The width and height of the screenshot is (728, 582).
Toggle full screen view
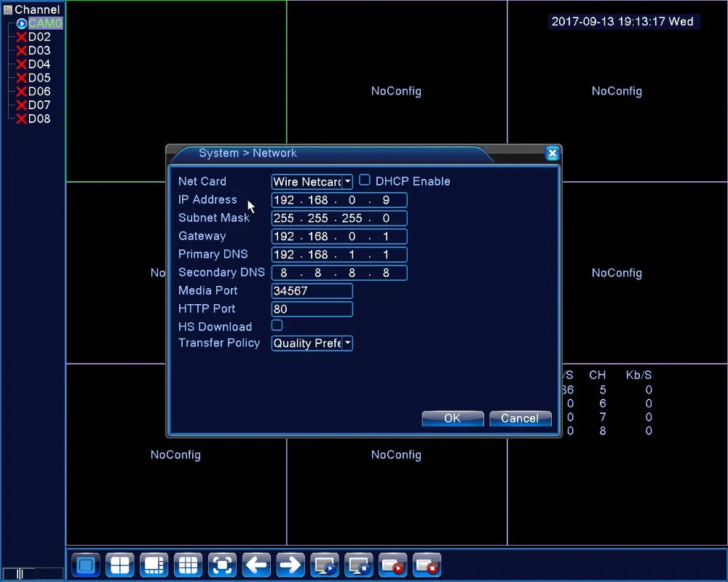coord(222,565)
